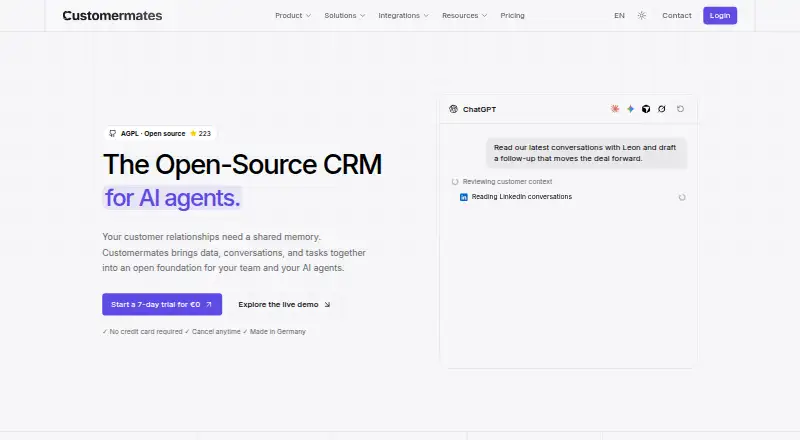The width and height of the screenshot is (800, 440).
Task: Click 'Reading LinkedIn conversations' text
Action: [x=521, y=197]
